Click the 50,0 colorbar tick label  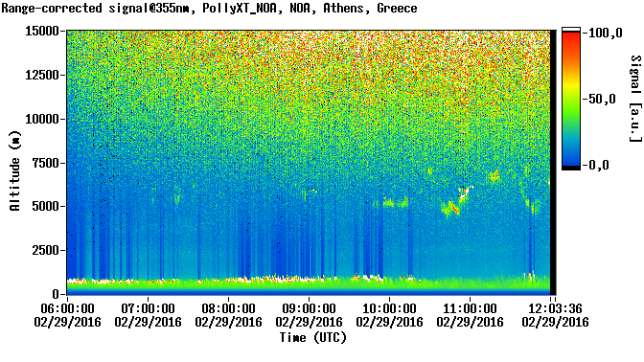(x=602, y=99)
